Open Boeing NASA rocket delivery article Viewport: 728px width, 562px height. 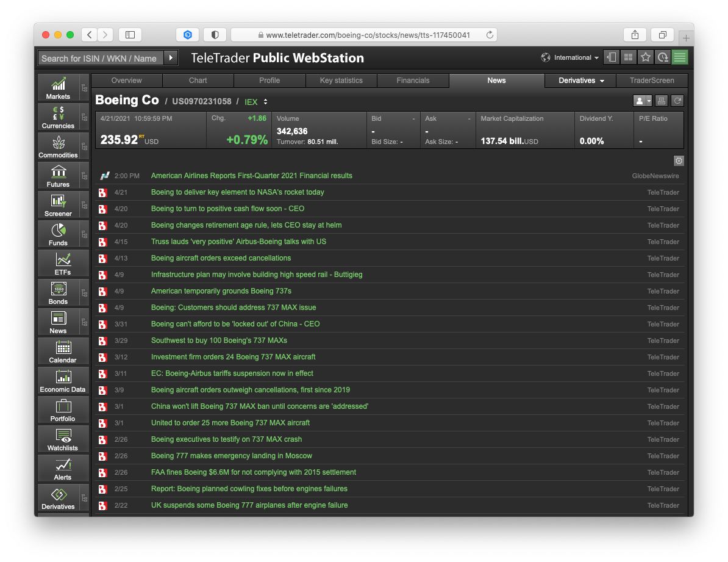(x=238, y=192)
